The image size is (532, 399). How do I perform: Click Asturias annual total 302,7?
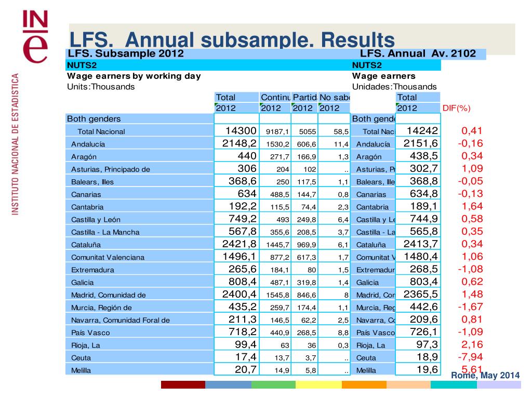[424, 168]
